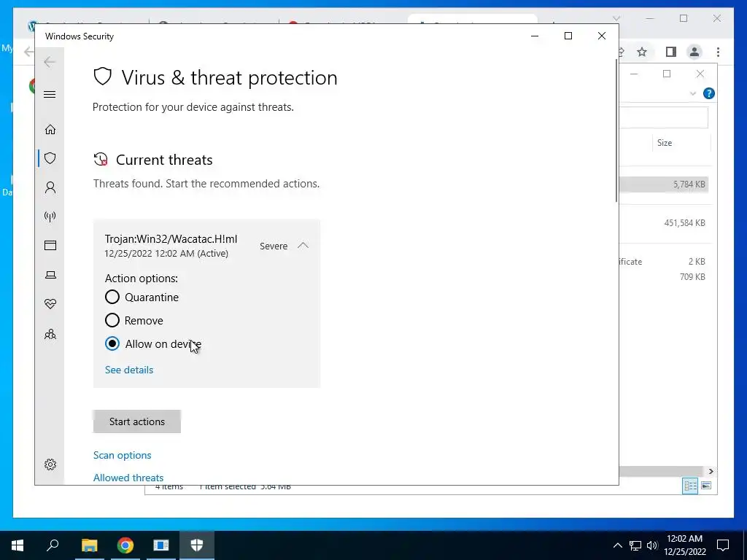The width and height of the screenshot is (747, 560).
Task: Open the notification center icon
Action: click(723, 545)
